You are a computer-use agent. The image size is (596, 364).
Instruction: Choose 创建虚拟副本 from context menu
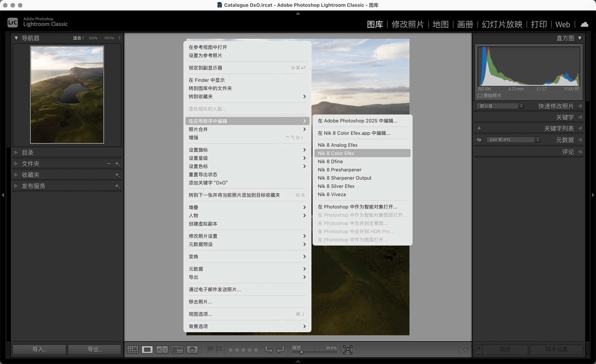[247, 224]
